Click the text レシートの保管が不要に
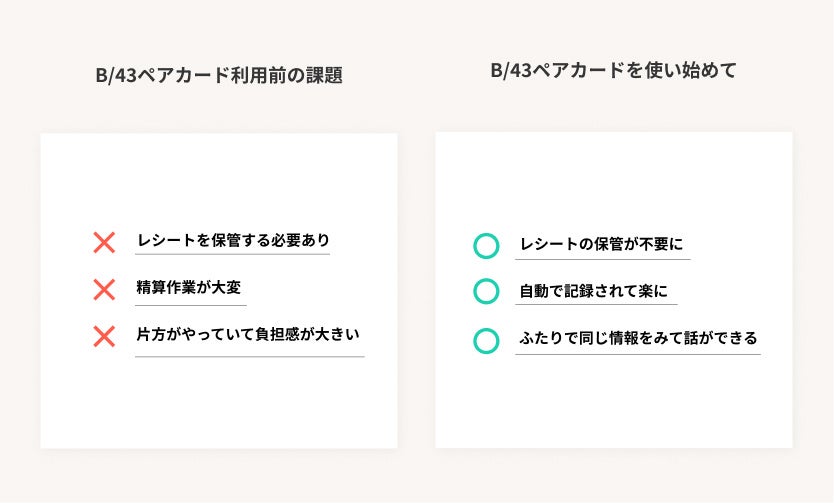This screenshot has width=834, height=503. point(601,244)
